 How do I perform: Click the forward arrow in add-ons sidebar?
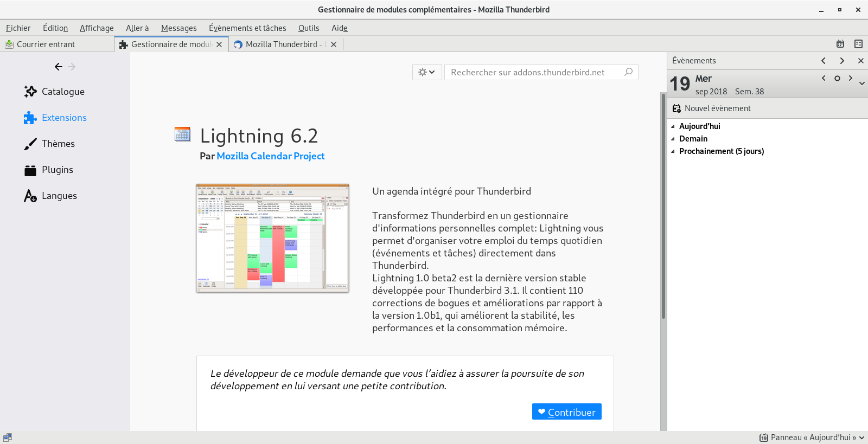pyautogui.click(x=72, y=67)
